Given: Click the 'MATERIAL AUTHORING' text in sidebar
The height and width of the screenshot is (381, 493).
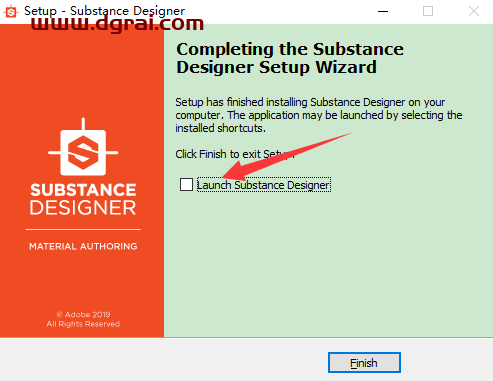Looking at the screenshot, I should (x=83, y=246).
